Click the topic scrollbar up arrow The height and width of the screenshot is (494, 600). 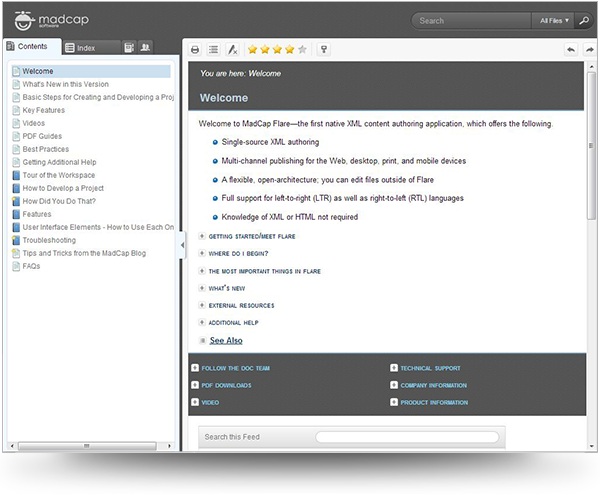tap(592, 66)
